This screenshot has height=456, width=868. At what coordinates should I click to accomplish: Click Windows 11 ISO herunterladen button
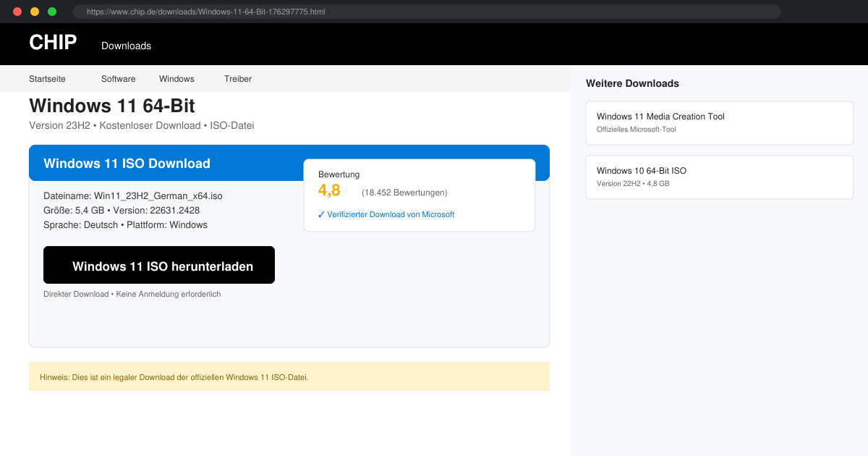159,265
